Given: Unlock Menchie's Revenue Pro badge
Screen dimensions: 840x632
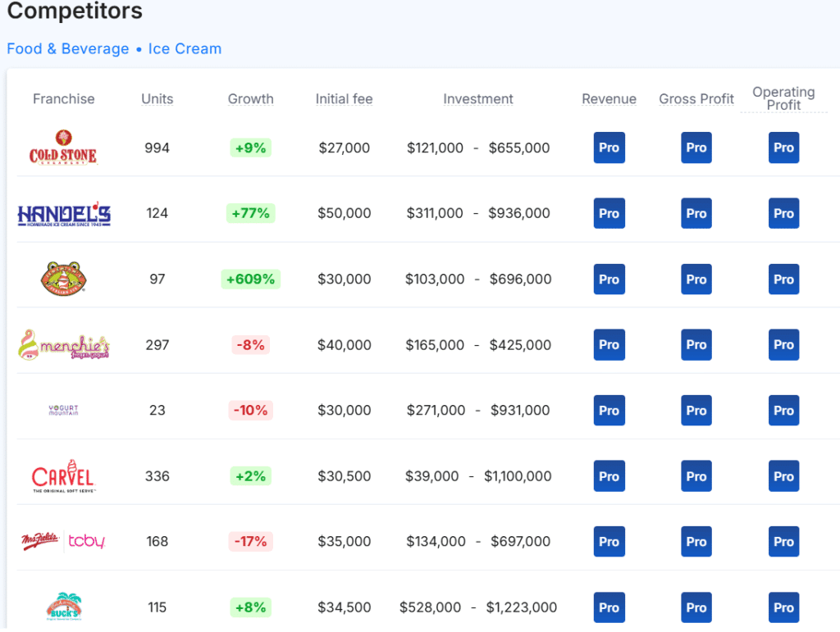Looking at the screenshot, I should 609,344.
